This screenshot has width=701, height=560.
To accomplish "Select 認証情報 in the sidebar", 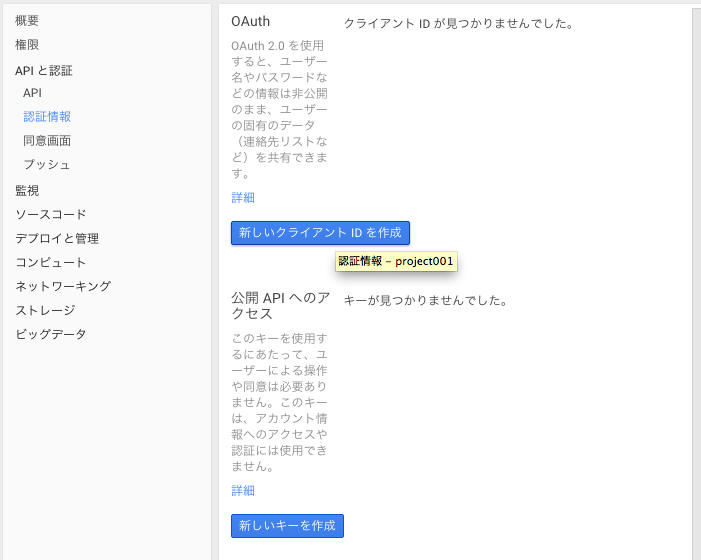I will (47, 117).
